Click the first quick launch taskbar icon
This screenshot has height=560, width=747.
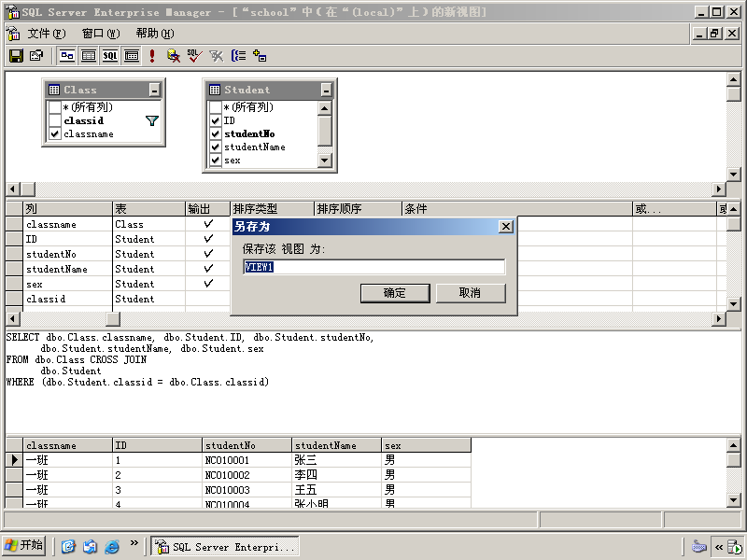coord(68,546)
